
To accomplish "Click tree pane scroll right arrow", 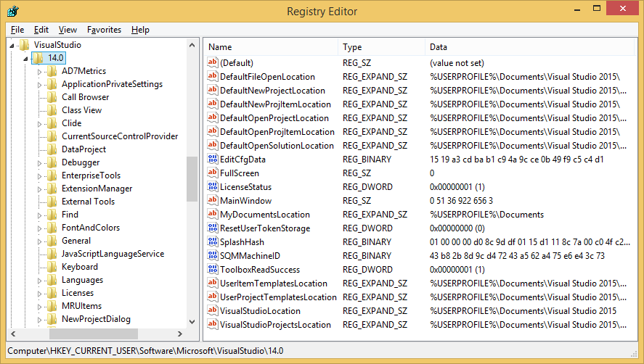I will click(179, 334).
